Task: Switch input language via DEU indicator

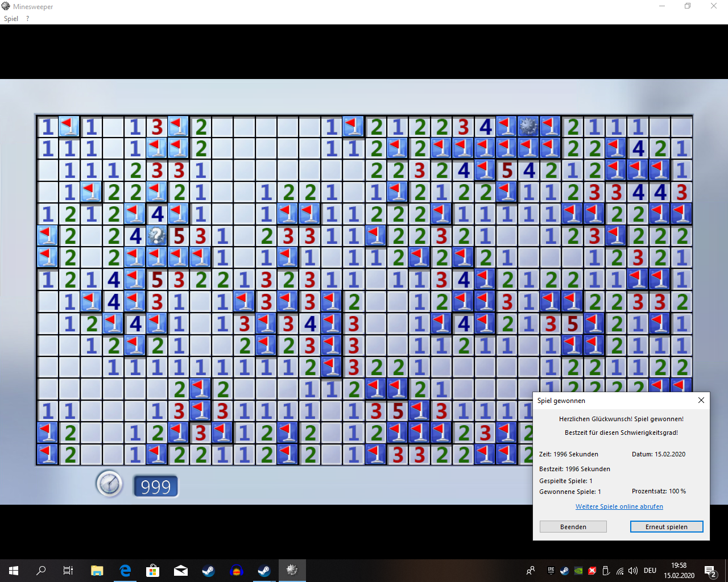Action: tap(650, 571)
